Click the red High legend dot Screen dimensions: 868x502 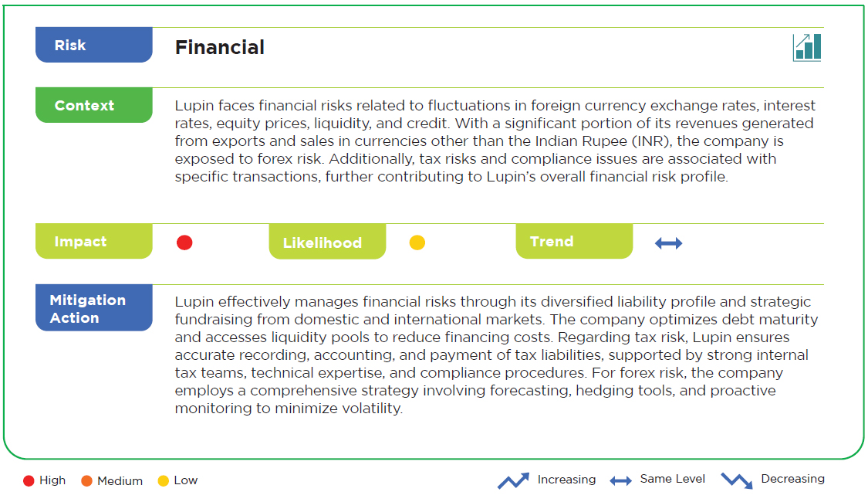(29, 481)
